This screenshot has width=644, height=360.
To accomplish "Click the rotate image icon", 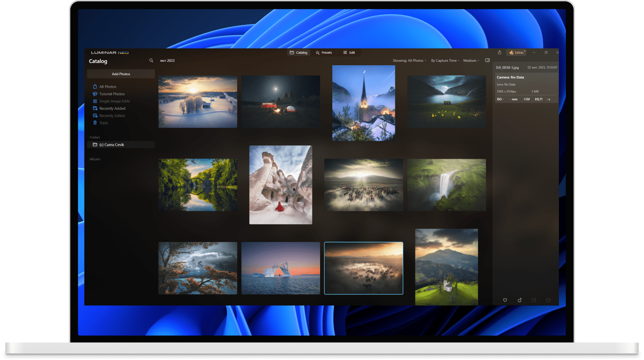I will [x=519, y=300].
